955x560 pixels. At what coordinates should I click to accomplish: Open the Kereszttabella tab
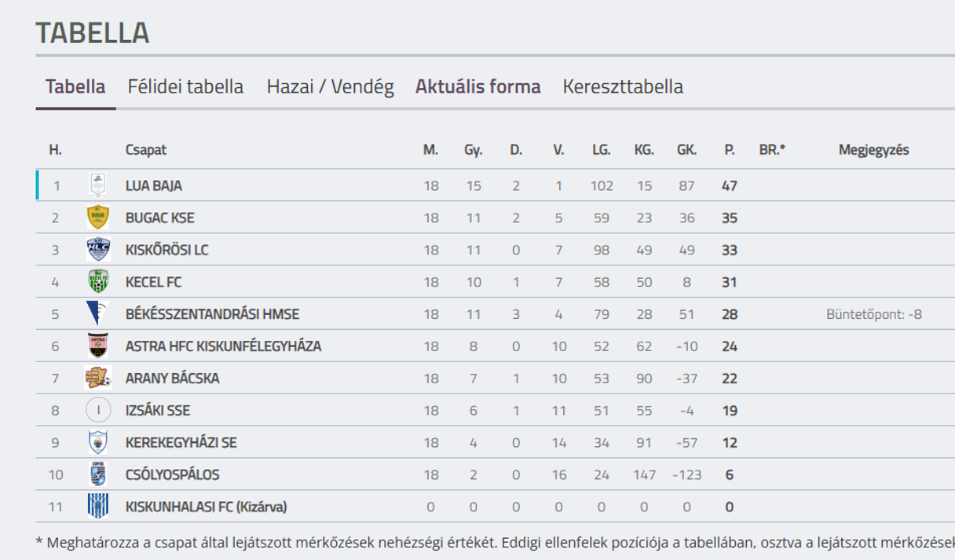click(x=623, y=86)
